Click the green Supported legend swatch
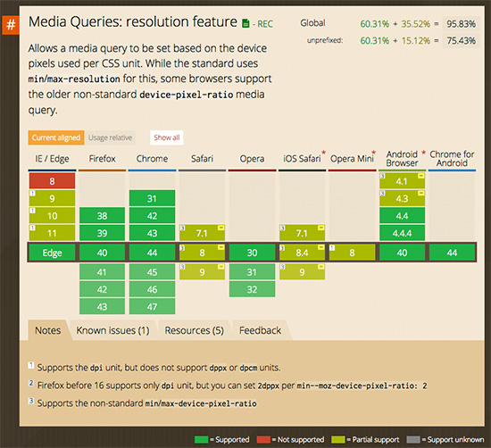The image size is (491, 448). point(202,440)
